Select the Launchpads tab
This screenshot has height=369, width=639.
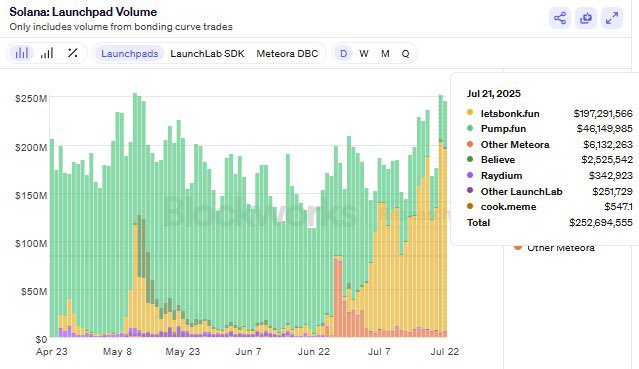(130, 53)
